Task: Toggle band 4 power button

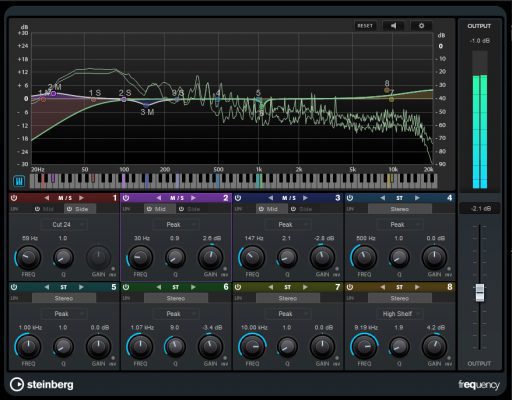Action: point(350,198)
